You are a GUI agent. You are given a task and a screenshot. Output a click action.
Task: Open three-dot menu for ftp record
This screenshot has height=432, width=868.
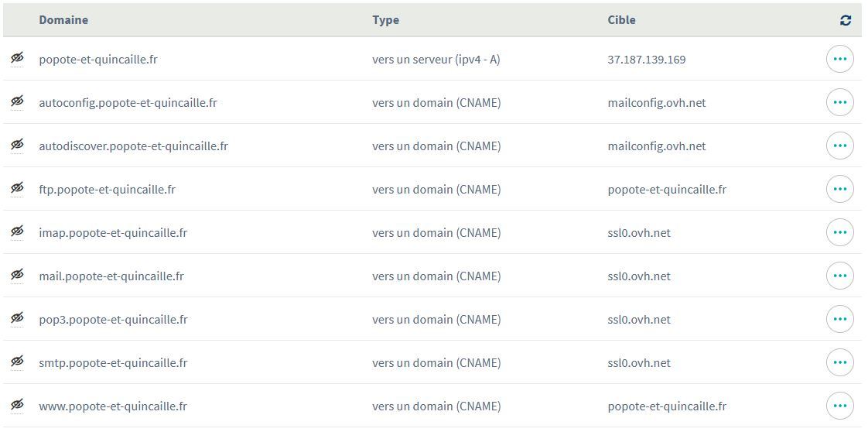point(839,189)
